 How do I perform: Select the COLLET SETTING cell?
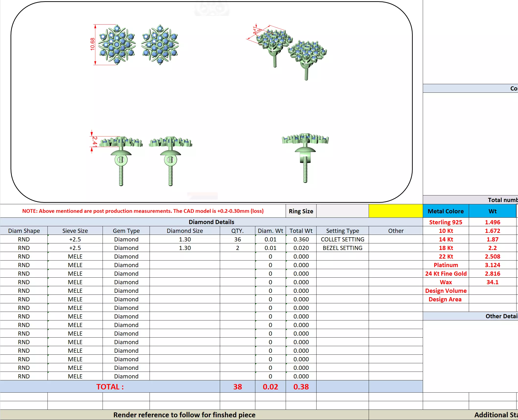pos(342,239)
